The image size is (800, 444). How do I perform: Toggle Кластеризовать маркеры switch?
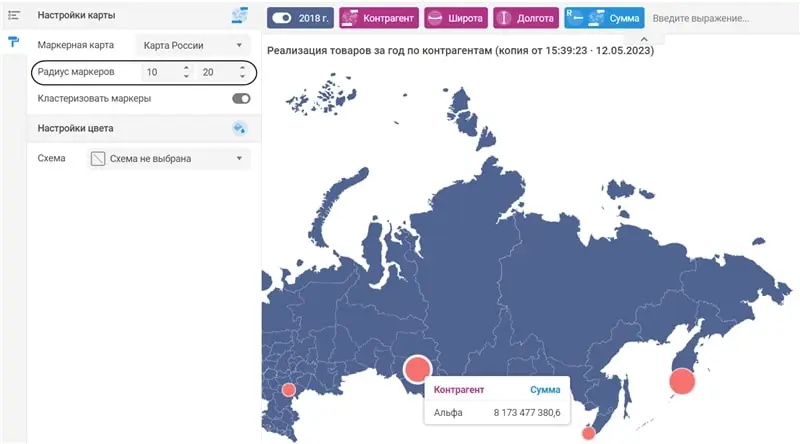click(x=241, y=98)
